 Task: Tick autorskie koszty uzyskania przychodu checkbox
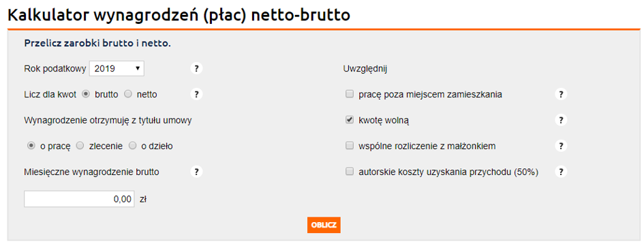(x=350, y=172)
